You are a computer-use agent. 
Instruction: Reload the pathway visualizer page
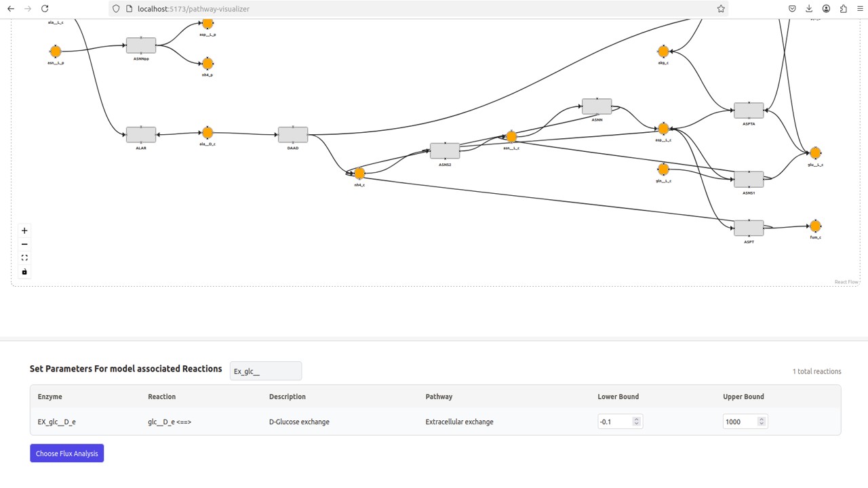pos(45,8)
